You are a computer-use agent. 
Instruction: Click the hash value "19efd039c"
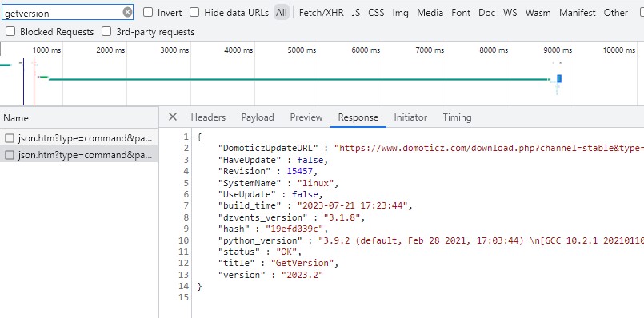294,229
